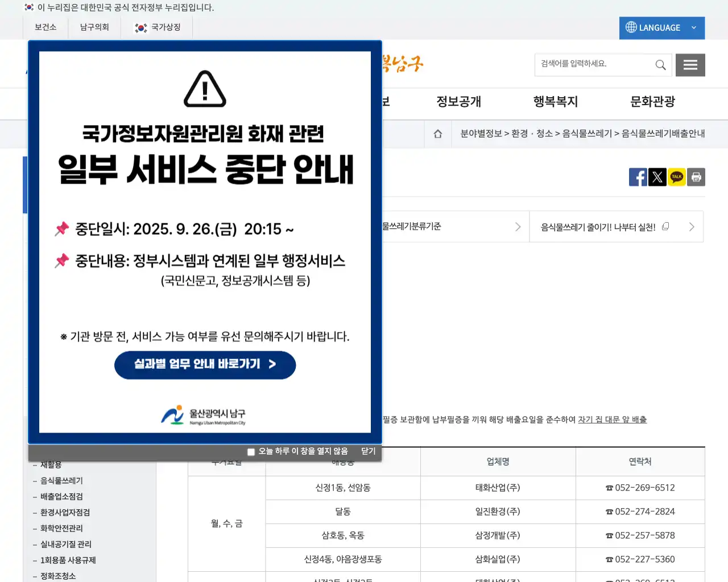Click phone number 052-227-5360
The image size is (728, 582).
click(x=645, y=559)
